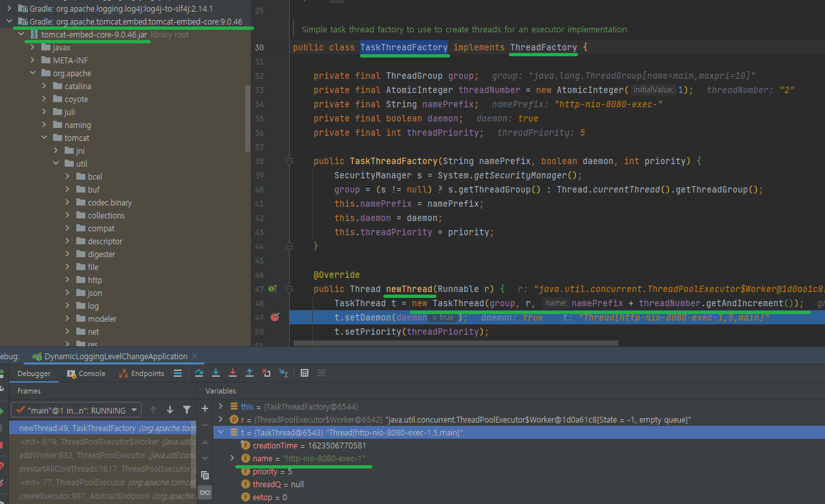Expand the javax package folder

pos(33,47)
